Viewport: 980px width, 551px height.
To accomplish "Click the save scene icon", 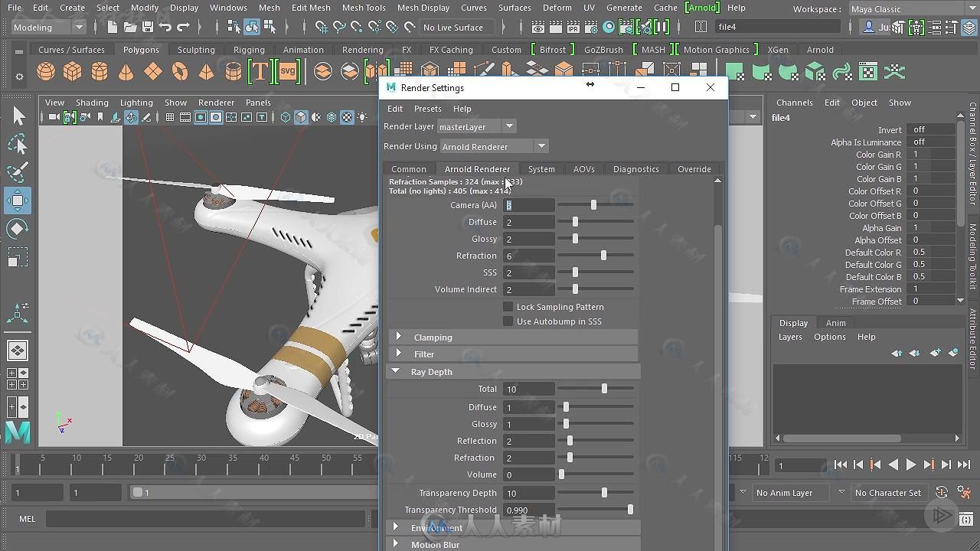I will coord(148,27).
